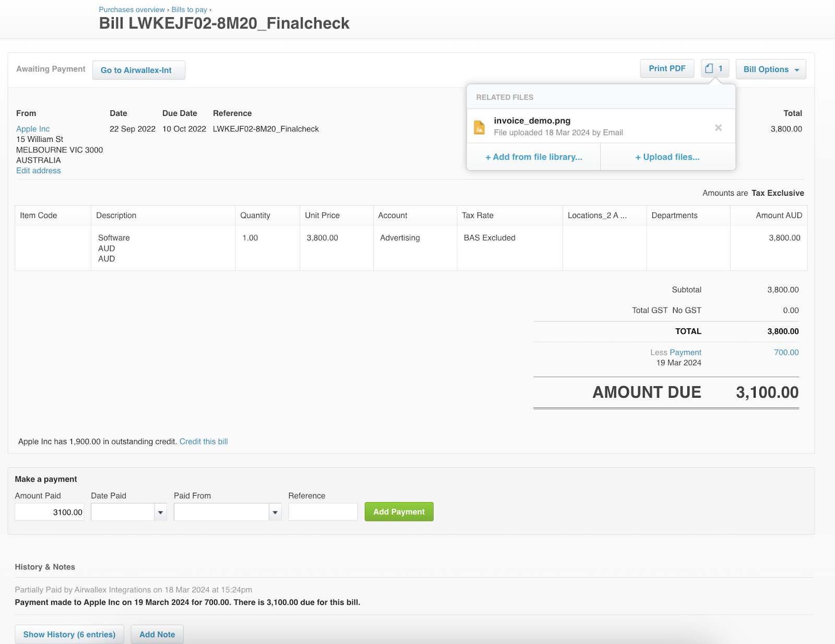Screen dimensions: 835x644
Task: Show History with 6 entries
Action: coord(69,635)
